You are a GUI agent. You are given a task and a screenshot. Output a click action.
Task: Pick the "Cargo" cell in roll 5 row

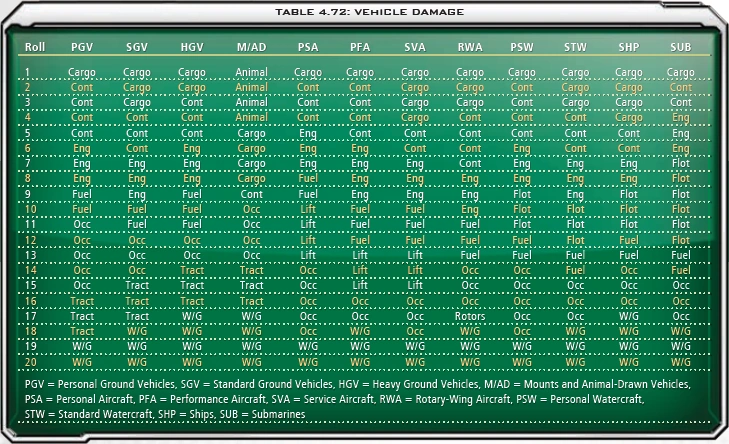click(x=252, y=134)
